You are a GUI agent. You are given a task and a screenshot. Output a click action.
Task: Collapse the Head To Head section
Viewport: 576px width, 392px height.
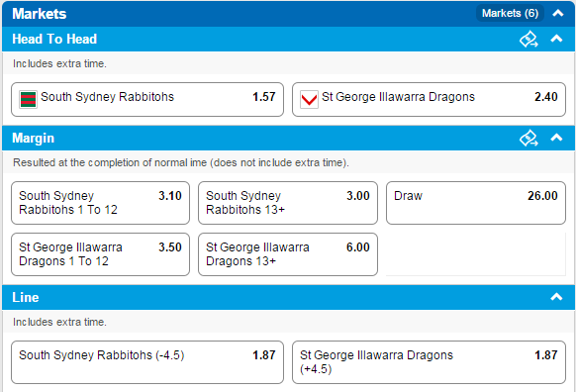point(556,39)
